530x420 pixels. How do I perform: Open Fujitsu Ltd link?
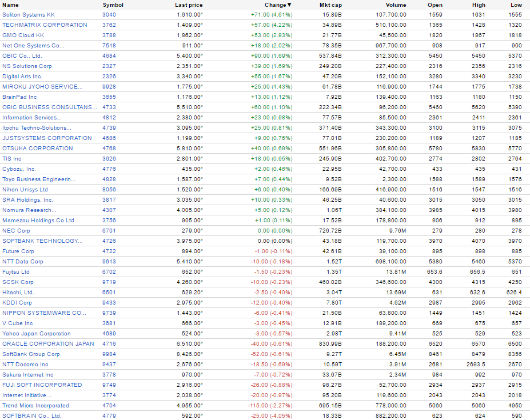coord(16,272)
